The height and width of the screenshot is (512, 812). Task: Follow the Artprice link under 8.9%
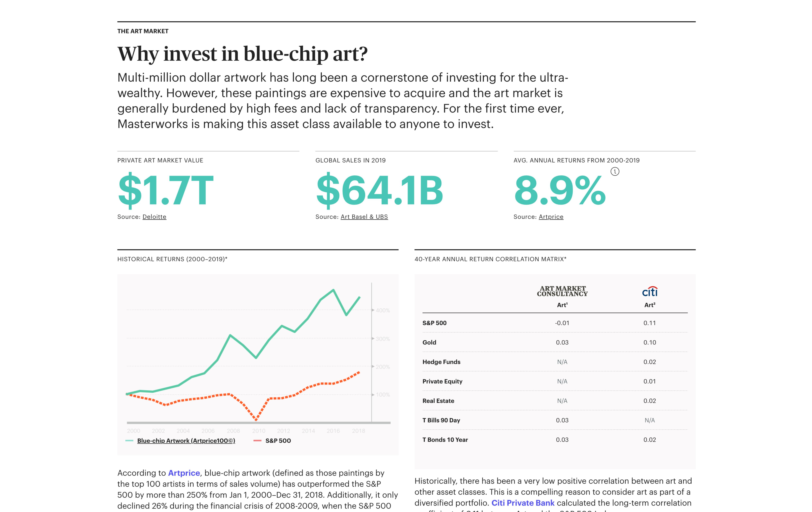point(551,217)
